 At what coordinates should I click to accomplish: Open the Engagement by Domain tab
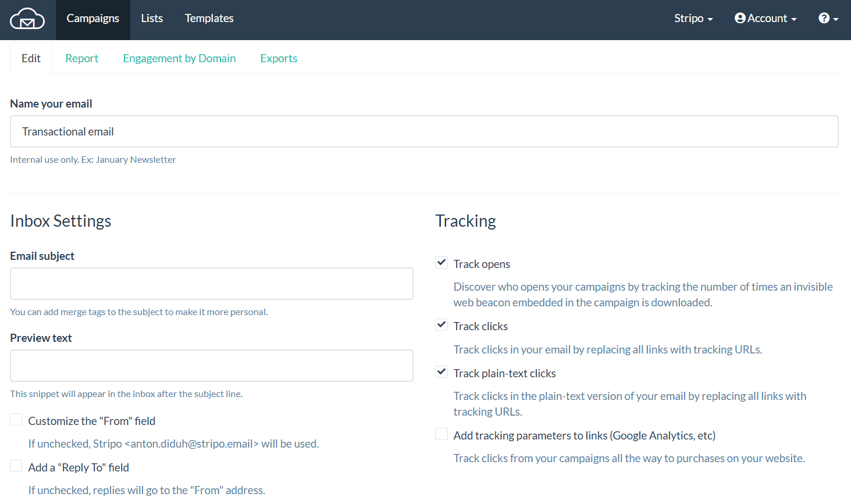click(179, 58)
